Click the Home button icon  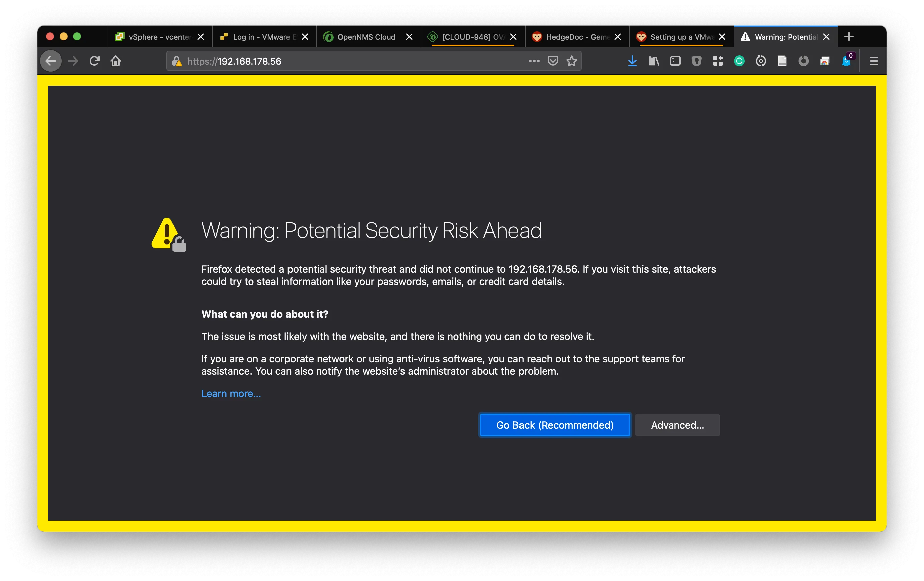coord(116,61)
